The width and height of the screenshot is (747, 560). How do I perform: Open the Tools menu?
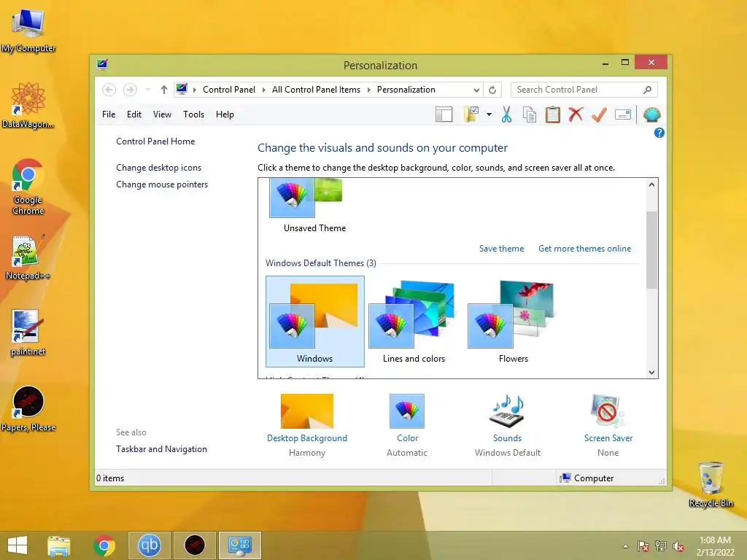(193, 114)
